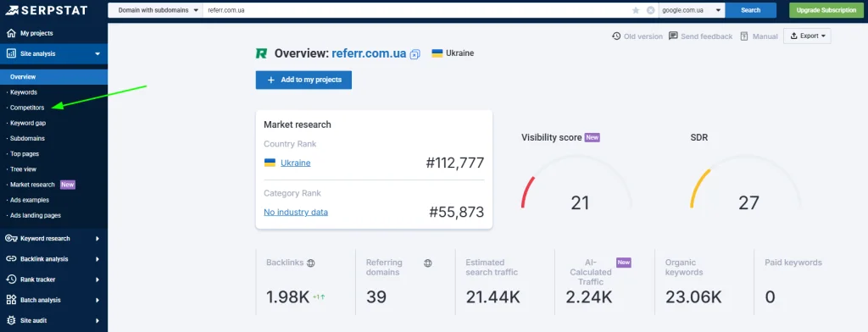
Task: Follow the Ukraine country rank link
Action: point(296,163)
